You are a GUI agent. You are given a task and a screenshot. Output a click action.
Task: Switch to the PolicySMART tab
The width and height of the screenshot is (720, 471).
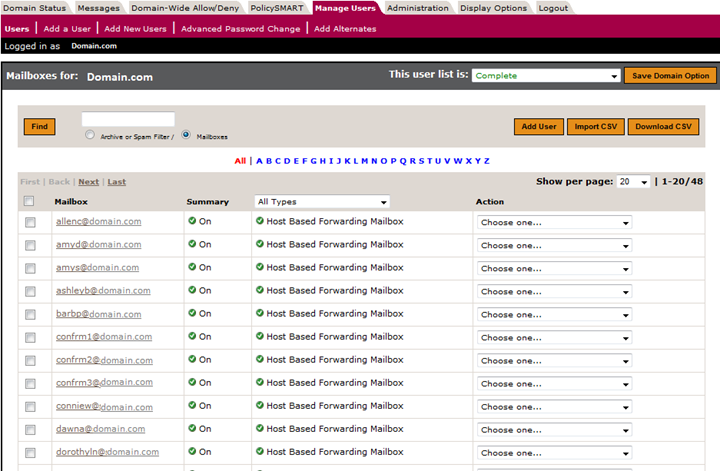(277, 8)
